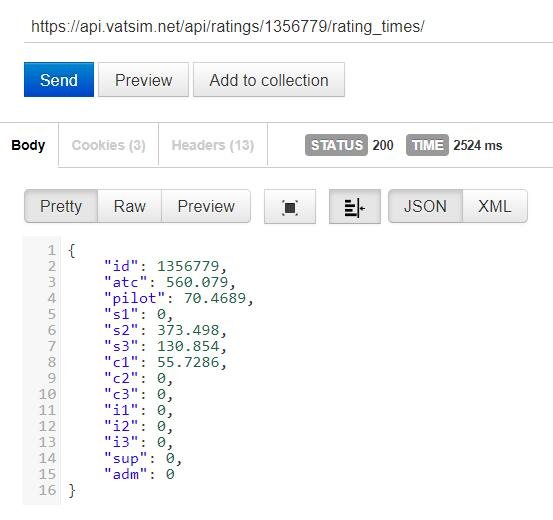Select Raw response view

pyautogui.click(x=129, y=206)
